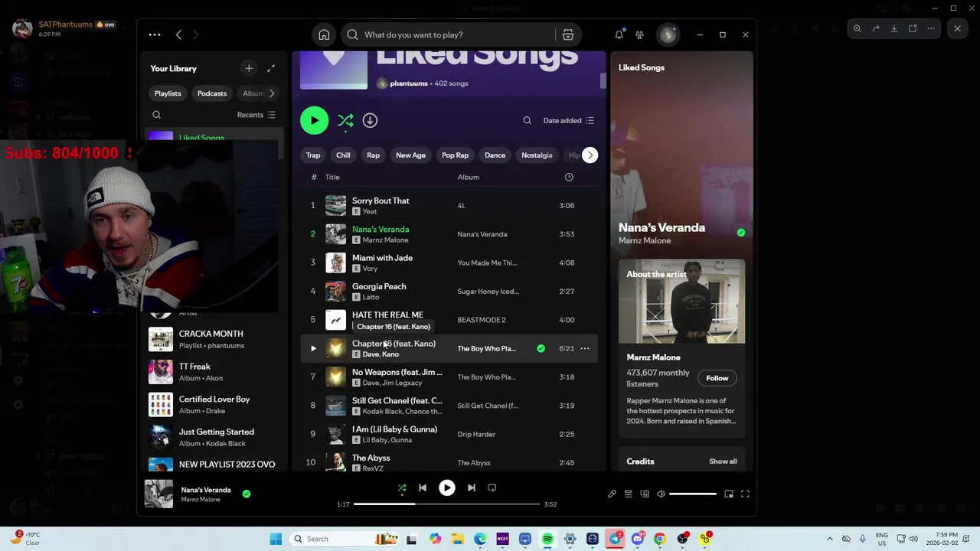The image size is (980, 551).
Task: Mute the volume speaker icon
Action: point(661,494)
